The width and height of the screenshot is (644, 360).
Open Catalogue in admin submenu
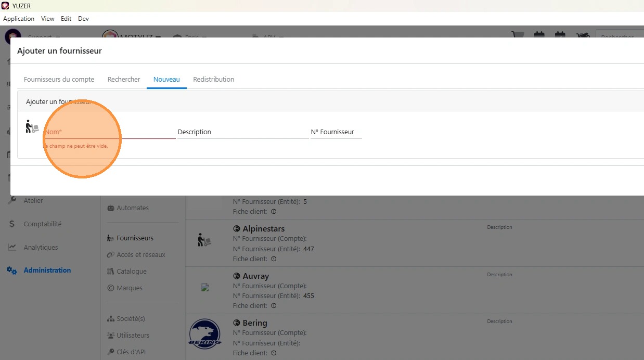(x=132, y=272)
